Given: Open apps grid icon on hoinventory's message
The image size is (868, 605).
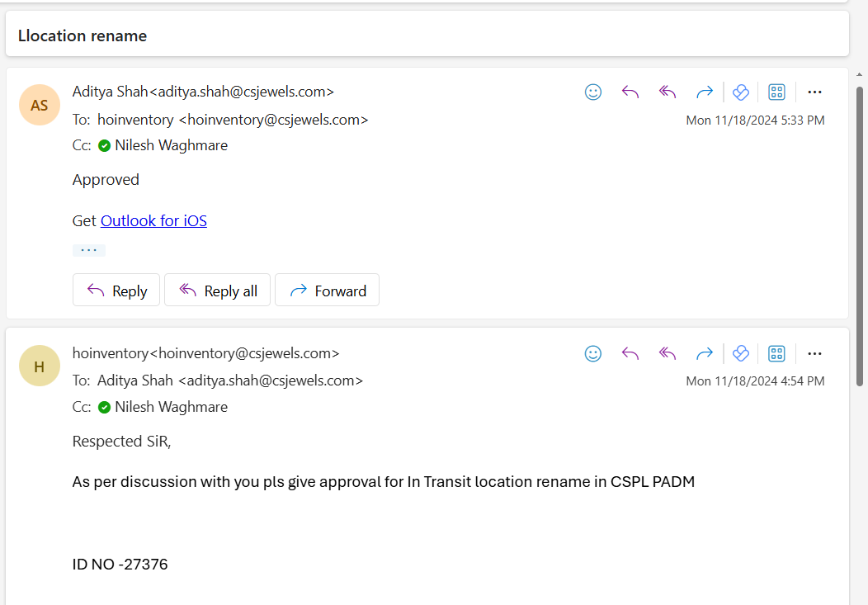Looking at the screenshot, I should (776, 354).
